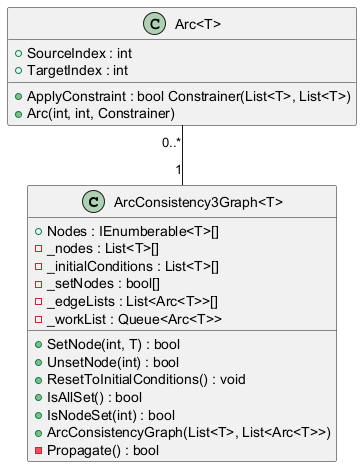Click the Arc(int, int, Constrainer) constructor
Screen dimensions: 362x467
click(x=101, y=114)
